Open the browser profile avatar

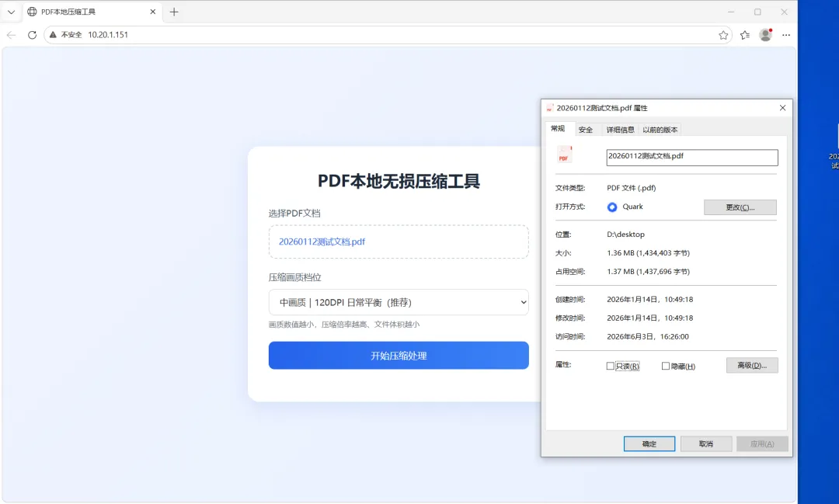(x=766, y=35)
